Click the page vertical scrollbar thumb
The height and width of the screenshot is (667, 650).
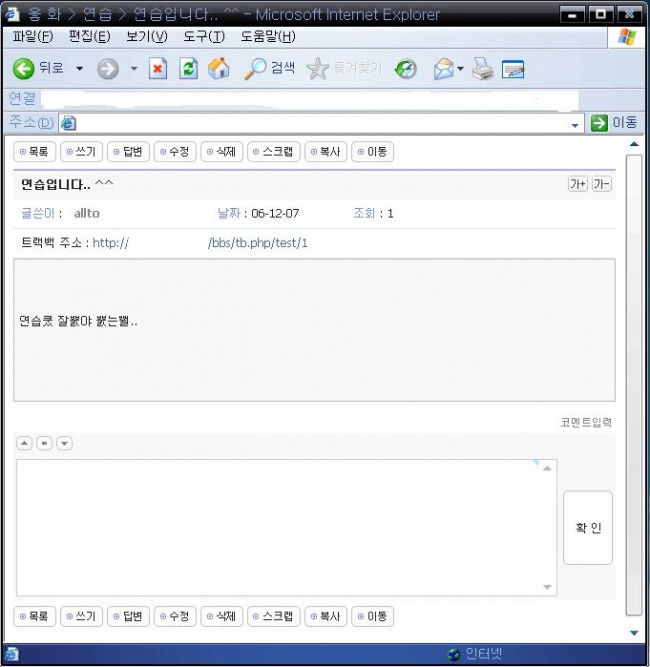coord(634,385)
